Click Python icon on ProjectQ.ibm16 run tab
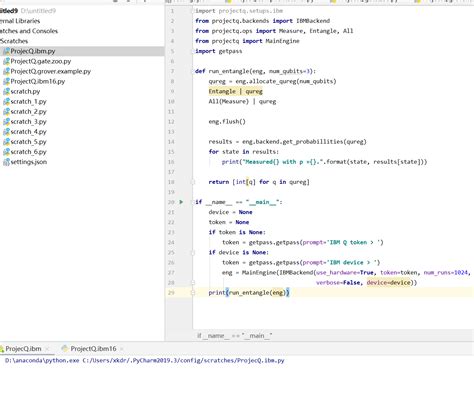This screenshot has height=405, width=474. click(65, 349)
